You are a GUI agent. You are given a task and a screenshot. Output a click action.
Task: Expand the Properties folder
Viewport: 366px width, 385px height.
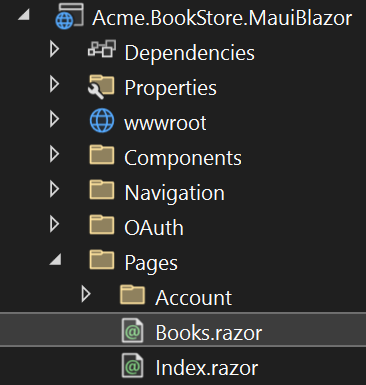(54, 84)
